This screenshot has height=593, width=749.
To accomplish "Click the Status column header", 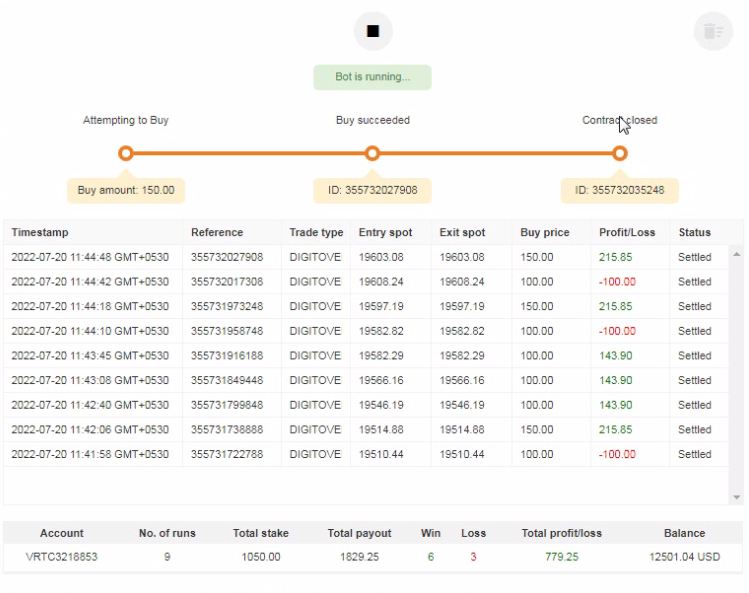I will click(x=694, y=232).
